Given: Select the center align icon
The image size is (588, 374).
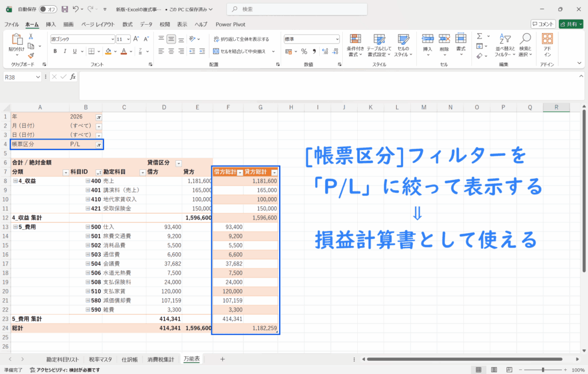Looking at the screenshot, I should coord(171,51).
